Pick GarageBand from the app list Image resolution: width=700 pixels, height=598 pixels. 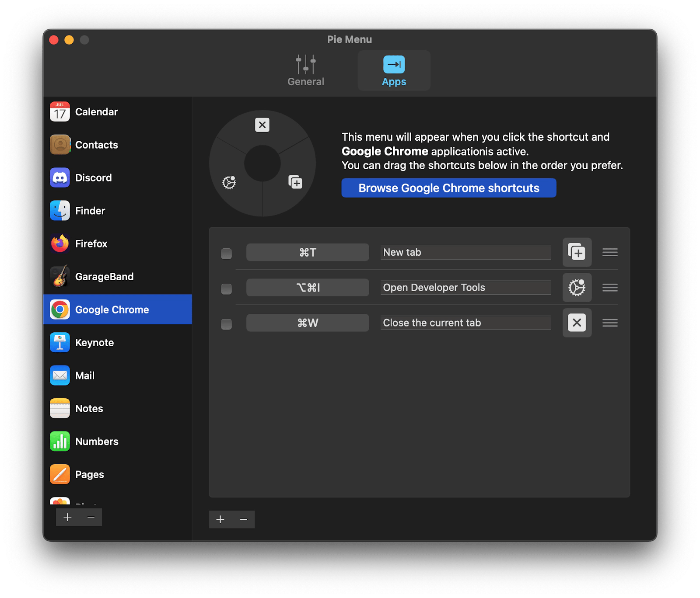(117, 277)
